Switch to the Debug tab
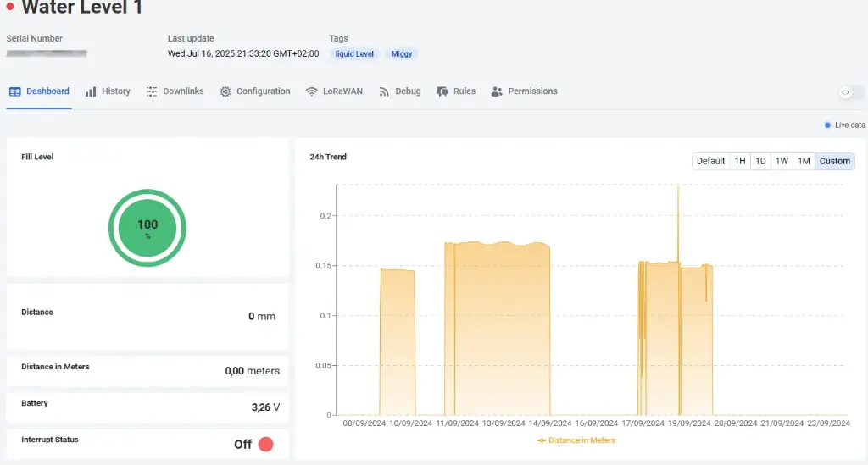The height and width of the screenshot is (465, 868). coord(400,91)
